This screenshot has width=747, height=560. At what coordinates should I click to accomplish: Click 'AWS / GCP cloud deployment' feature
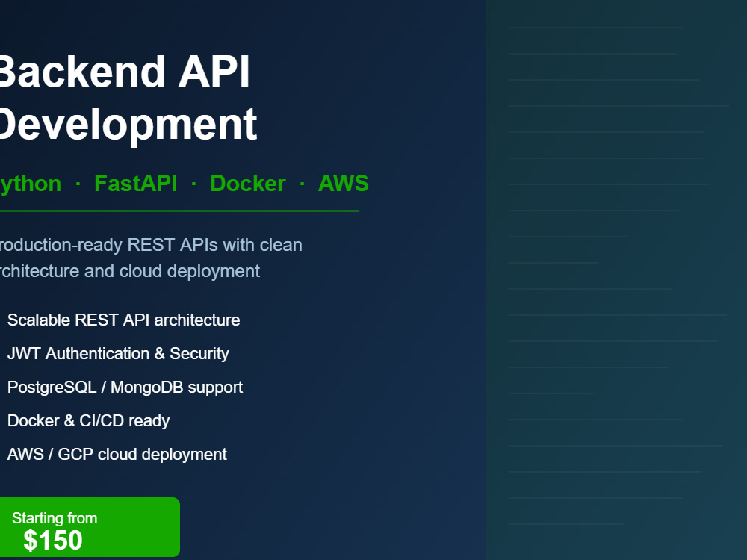pos(117,454)
